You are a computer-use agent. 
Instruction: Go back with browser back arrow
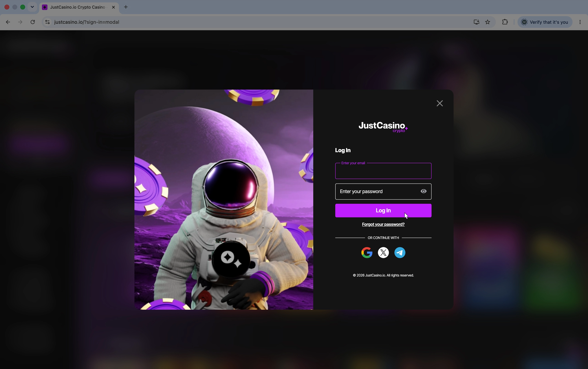point(8,22)
